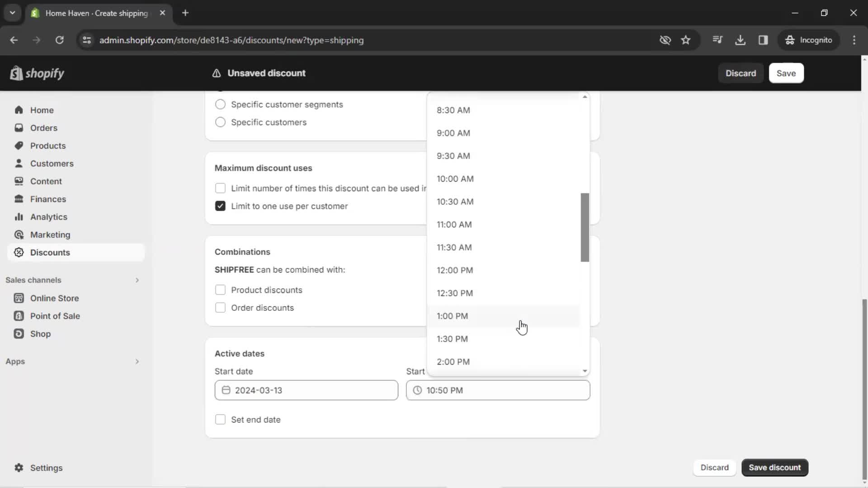Click the Shopify home icon in sidebar
This screenshot has height=488, width=868.
coord(19,110)
